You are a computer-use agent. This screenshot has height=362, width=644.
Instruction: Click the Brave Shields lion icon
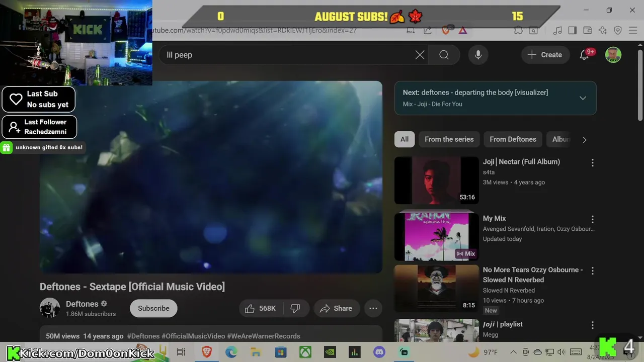pyautogui.click(x=445, y=30)
